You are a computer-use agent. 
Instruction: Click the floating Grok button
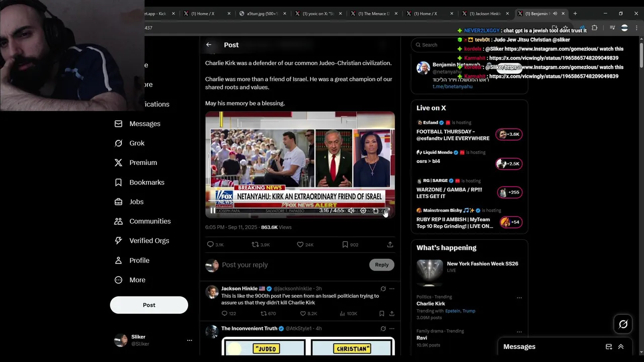(623, 324)
